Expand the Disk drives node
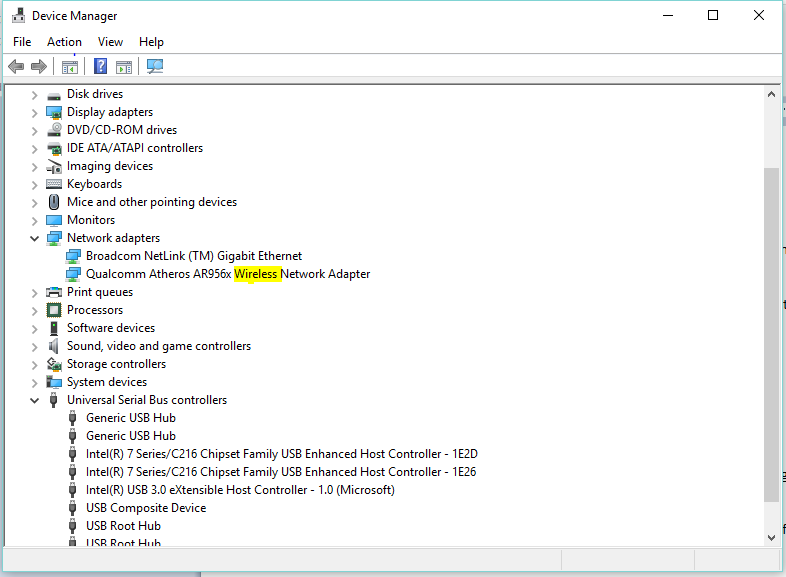 (x=34, y=95)
